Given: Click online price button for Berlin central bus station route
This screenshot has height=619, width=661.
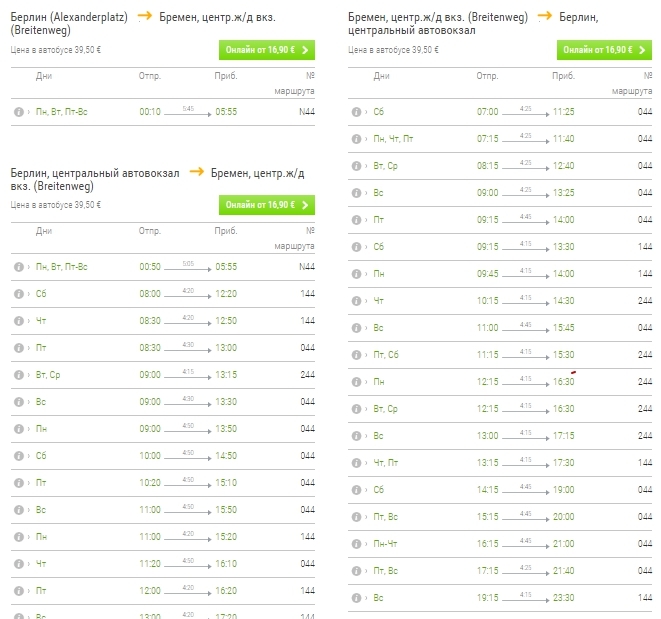Looking at the screenshot, I should [x=267, y=205].
